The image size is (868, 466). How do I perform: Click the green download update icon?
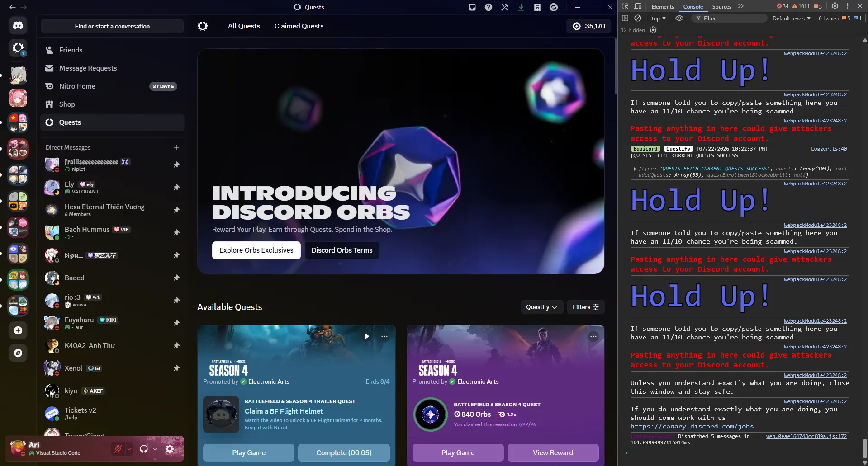click(x=521, y=7)
